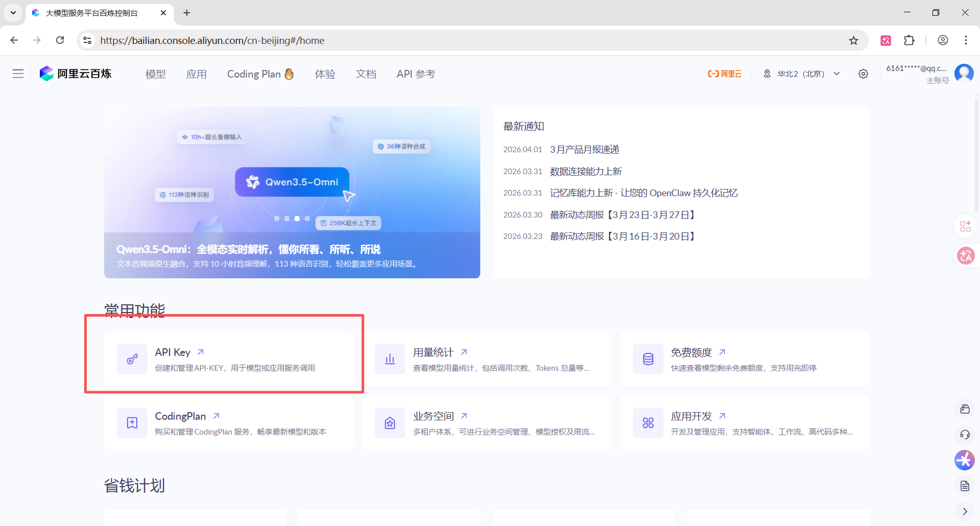This screenshot has width=980, height=526.
Task: Expand the right floating toolbar chevron
Action: click(965, 511)
